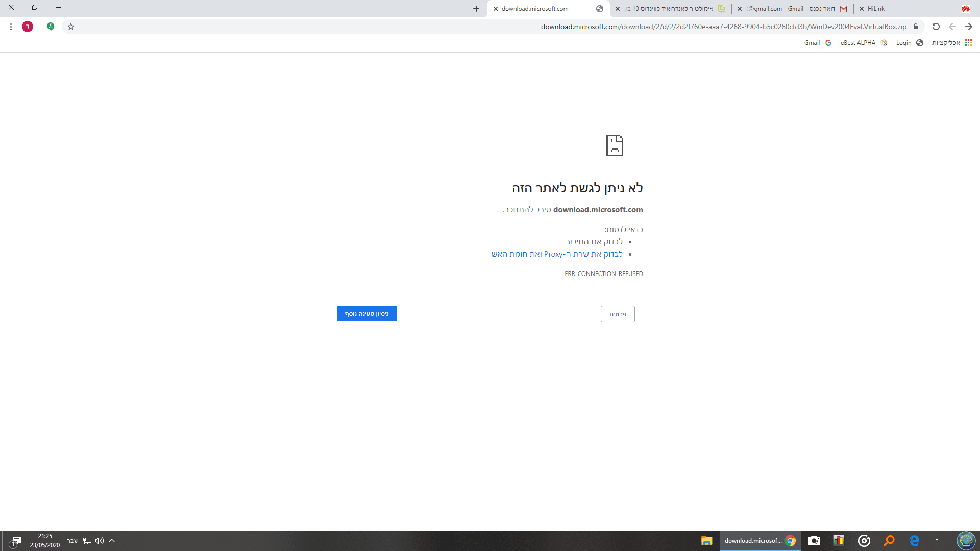Switch to the HiLink tab
980x551 pixels.
(x=876, y=9)
